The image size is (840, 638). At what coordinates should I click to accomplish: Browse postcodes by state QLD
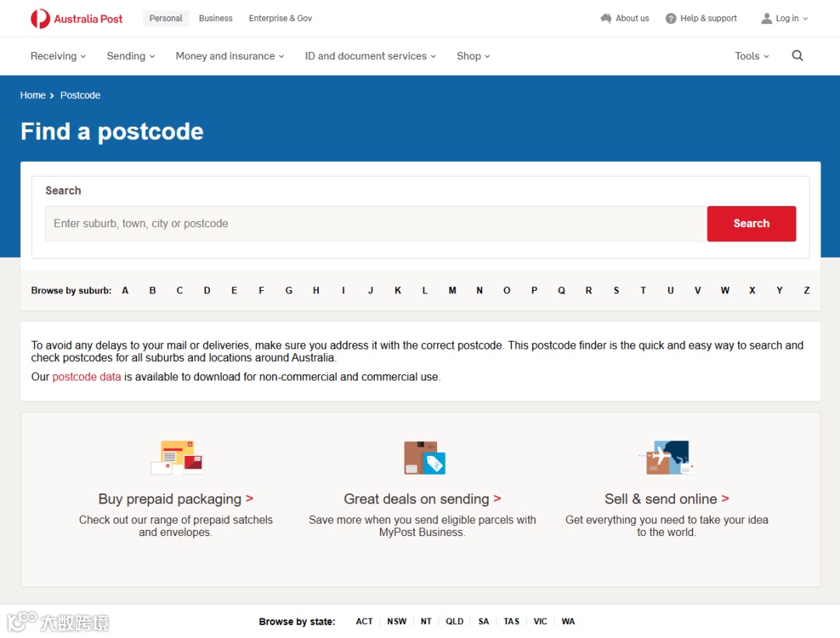455,622
